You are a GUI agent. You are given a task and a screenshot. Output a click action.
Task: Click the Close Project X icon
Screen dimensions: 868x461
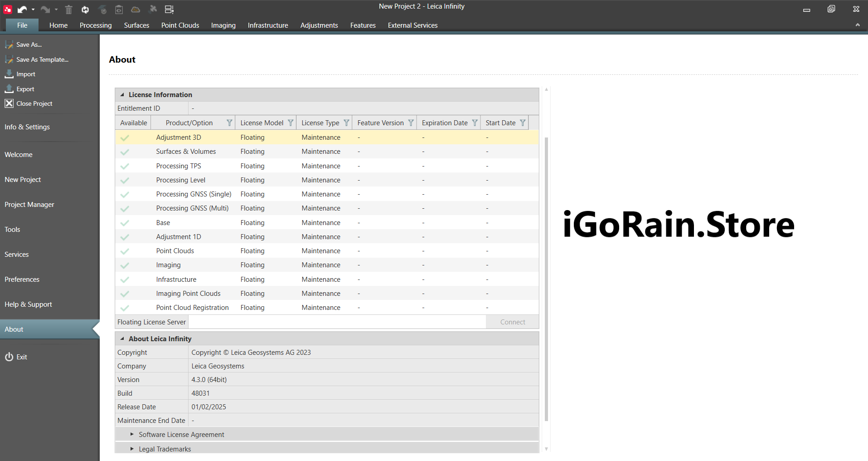9,103
